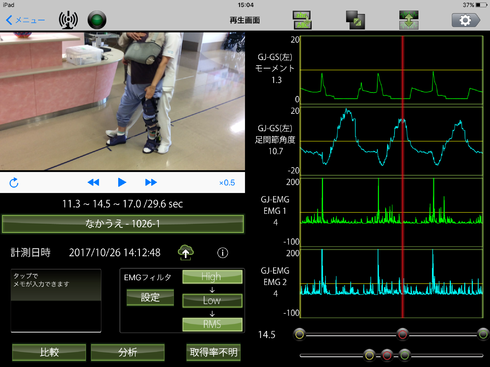
Task: Tap the measurement date 2017/10/26 14:12:48
Action: pos(115,253)
